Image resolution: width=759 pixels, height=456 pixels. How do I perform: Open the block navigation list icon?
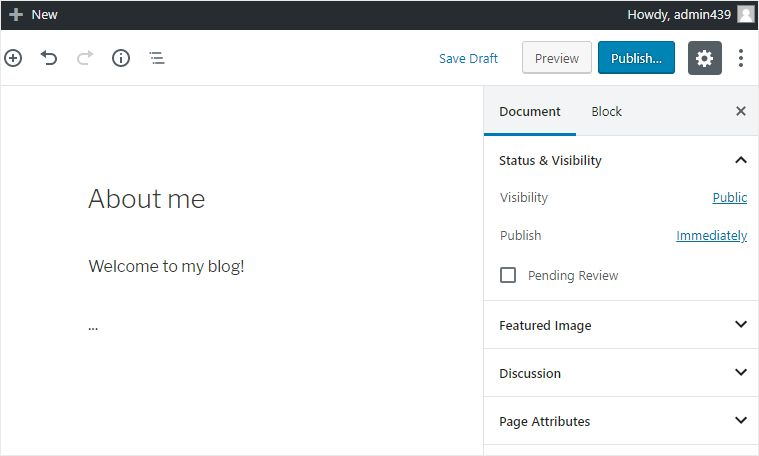click(157, 58)
